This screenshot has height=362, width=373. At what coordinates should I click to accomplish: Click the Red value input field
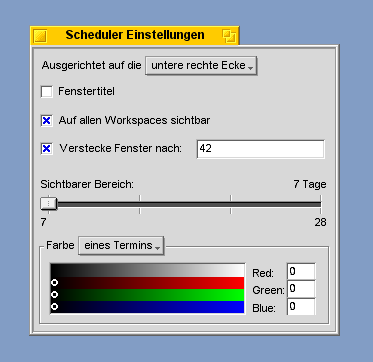[x=301, y=271]
